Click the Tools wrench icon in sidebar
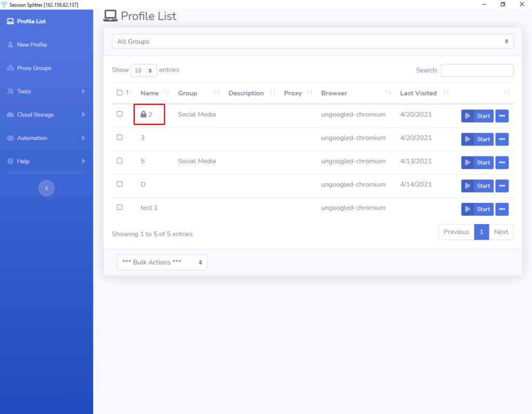 10,92
